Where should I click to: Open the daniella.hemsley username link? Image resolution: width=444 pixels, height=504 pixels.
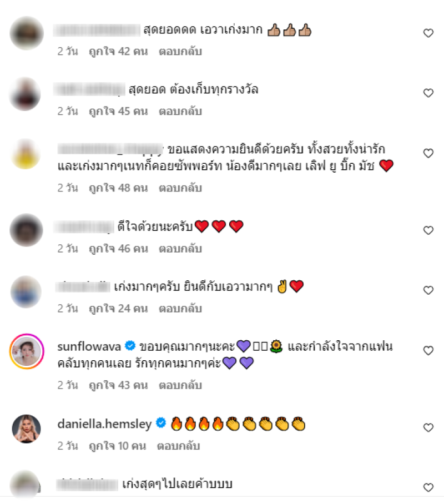tap(104, 424)
